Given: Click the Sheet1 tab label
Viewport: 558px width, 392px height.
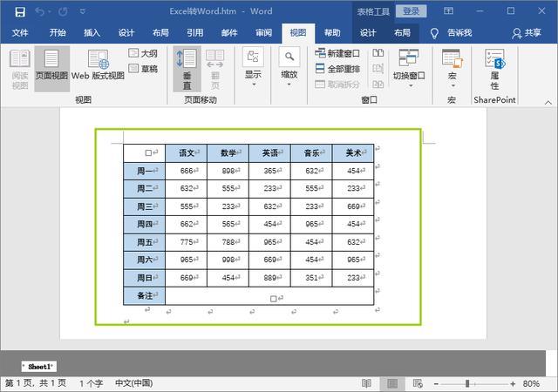Looking at the screenshot, I should (39, 367).
